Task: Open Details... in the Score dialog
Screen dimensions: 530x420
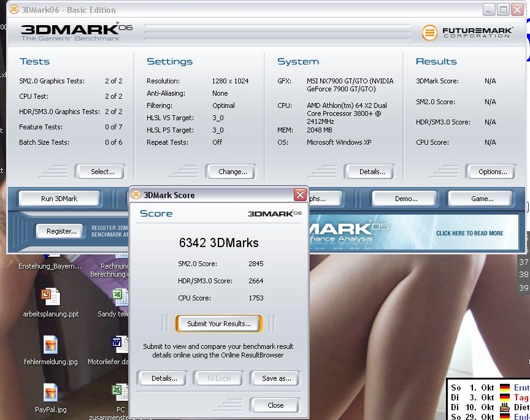Action: (162, 378)
